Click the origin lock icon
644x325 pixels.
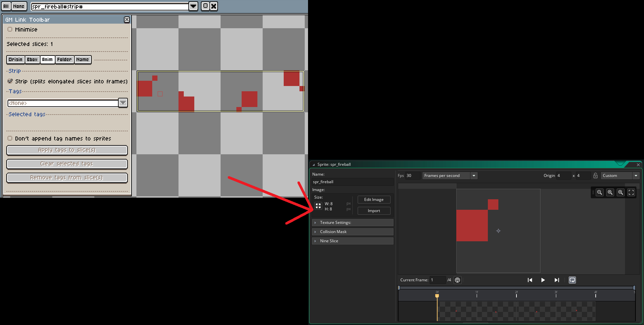(595, 176)
